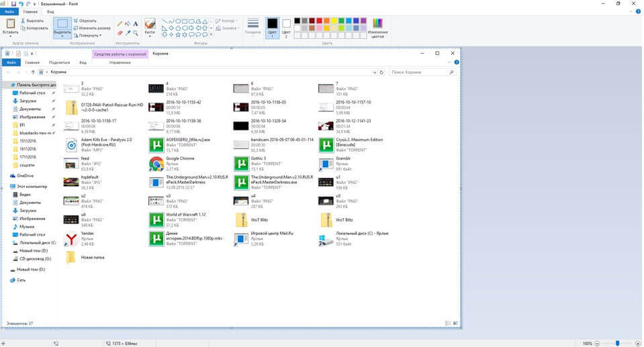The image size is (644, 347).
Task: Open the Кисти brushes dropdown
Action: point(150,32)
